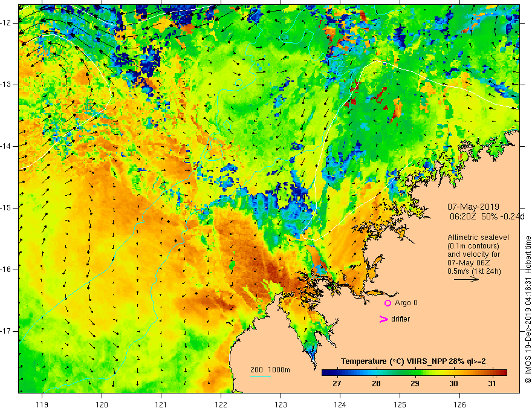Click the time text 06:20Z 50% -0.24d
532x411 pixels.
tap(487, 217)
